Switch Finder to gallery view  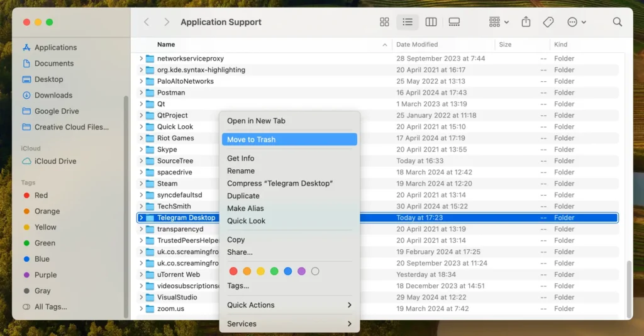click(454, 22)
